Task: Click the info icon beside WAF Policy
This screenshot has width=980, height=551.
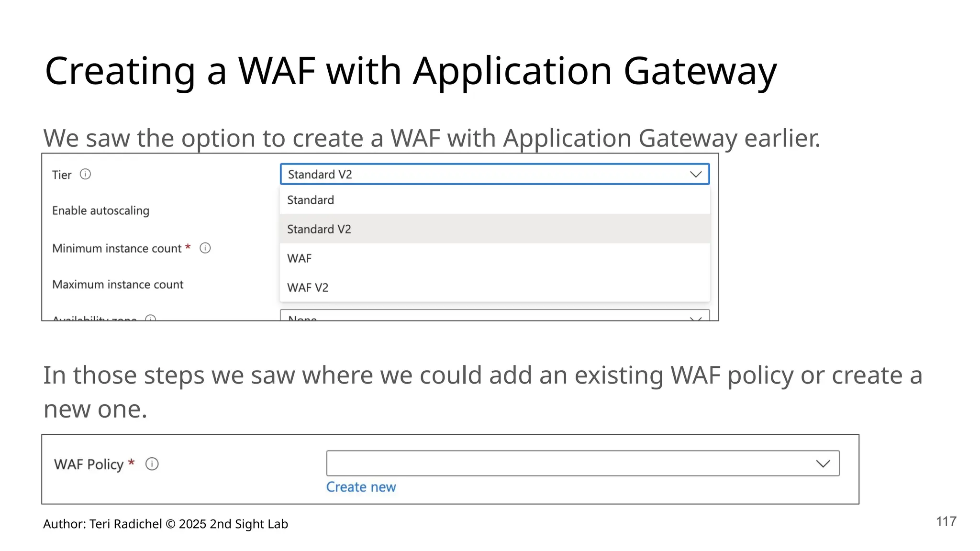Action: [x=152, y=464]
